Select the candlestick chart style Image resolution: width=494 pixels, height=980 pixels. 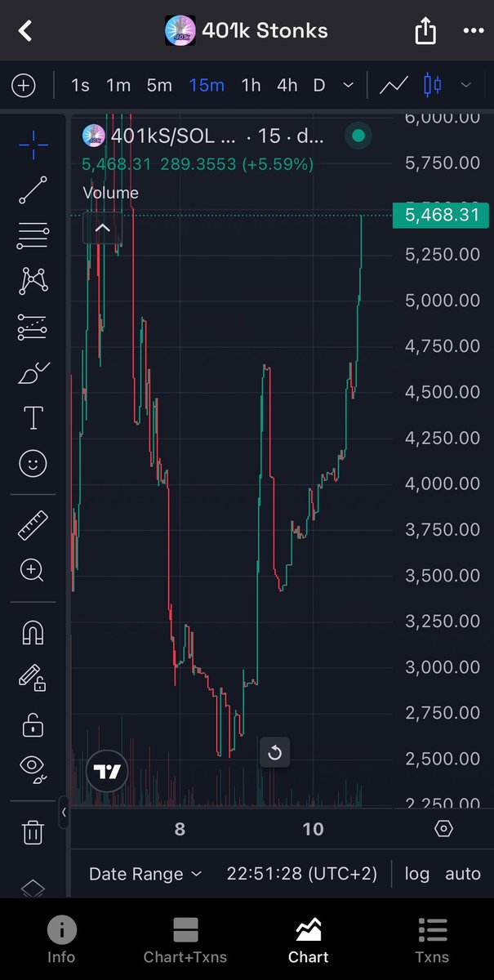click(433, 85)
